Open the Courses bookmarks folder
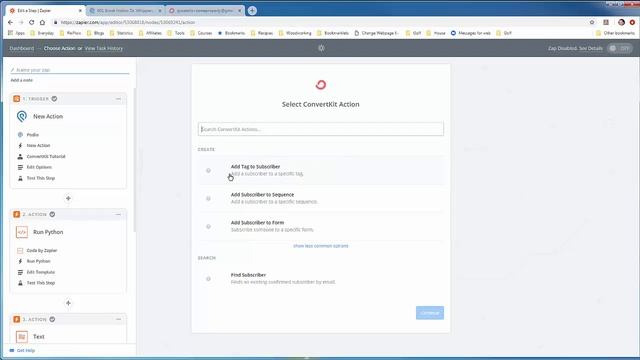 tap(201, 33)
